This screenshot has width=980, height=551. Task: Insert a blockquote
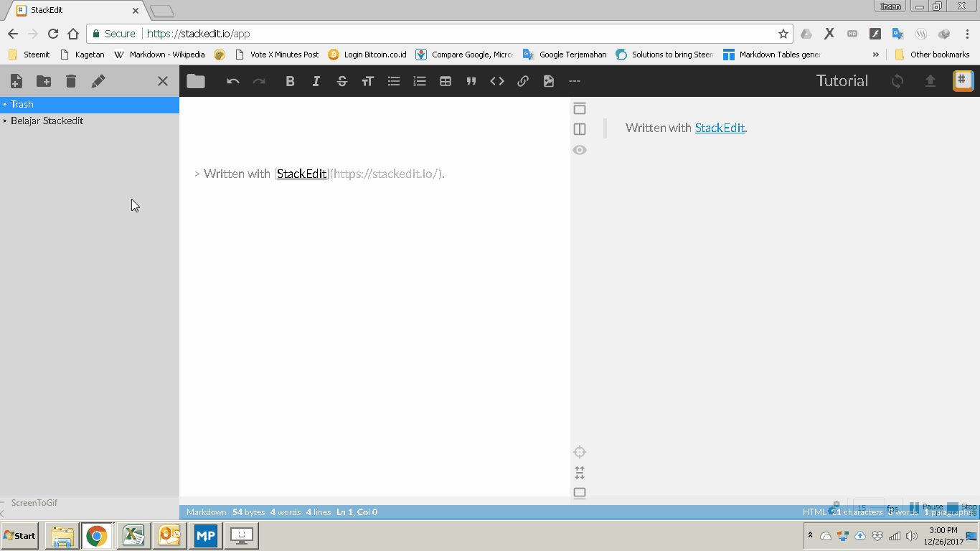pos(471,81)
